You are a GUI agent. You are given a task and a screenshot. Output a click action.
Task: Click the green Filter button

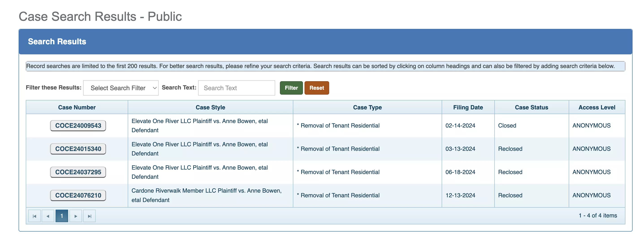click(291, 88)
